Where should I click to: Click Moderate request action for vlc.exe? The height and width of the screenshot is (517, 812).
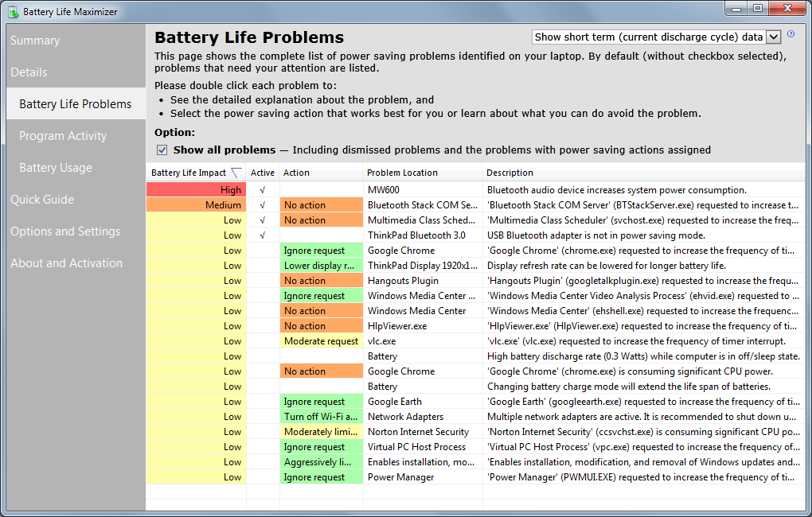click(x=322, y=341)
